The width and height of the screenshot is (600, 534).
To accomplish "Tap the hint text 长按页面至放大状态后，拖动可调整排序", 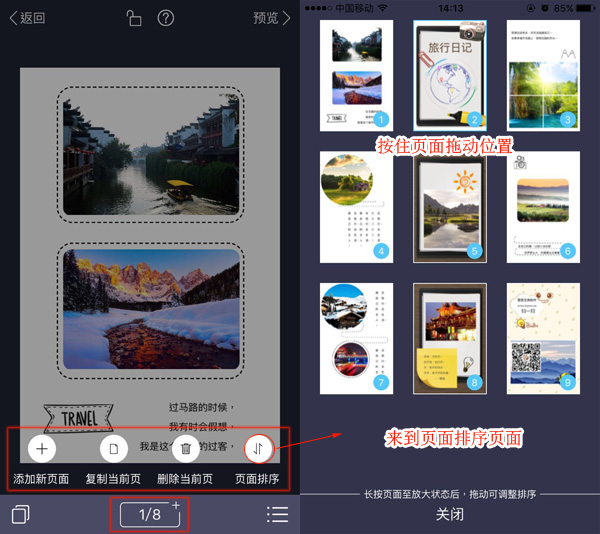I will point(450,494).
